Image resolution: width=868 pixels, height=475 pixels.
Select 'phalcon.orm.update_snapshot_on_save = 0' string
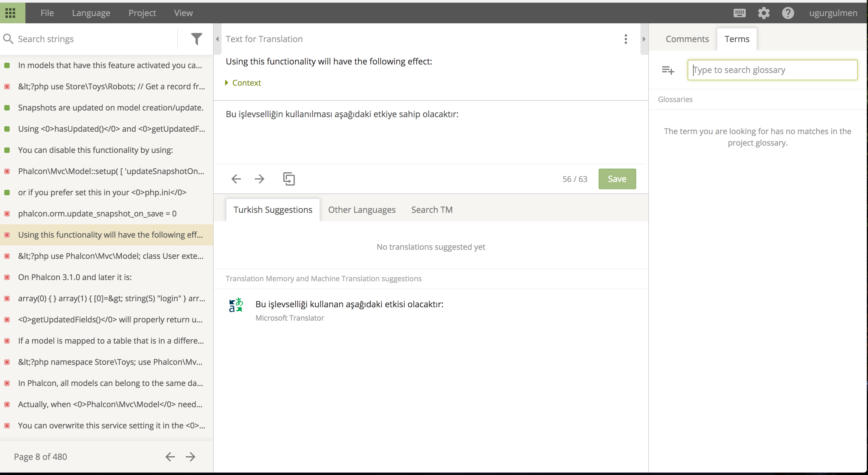pos(107,214)
